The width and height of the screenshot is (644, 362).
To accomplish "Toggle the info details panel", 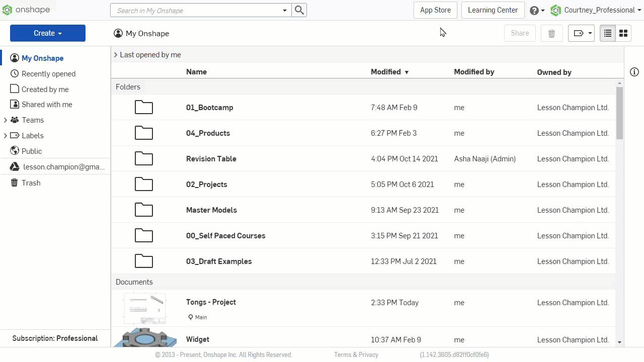I will point(634,72).
